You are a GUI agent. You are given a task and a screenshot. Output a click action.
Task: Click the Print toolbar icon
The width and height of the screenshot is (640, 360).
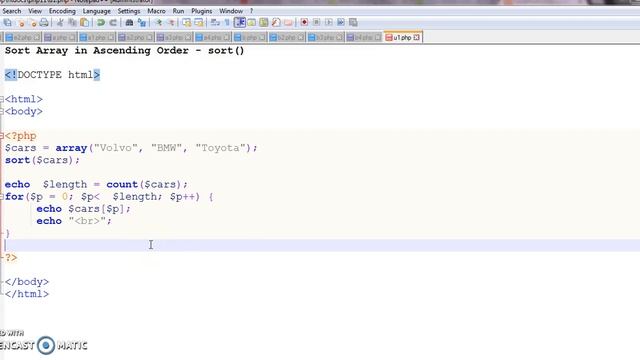click(x=44, y=22)
